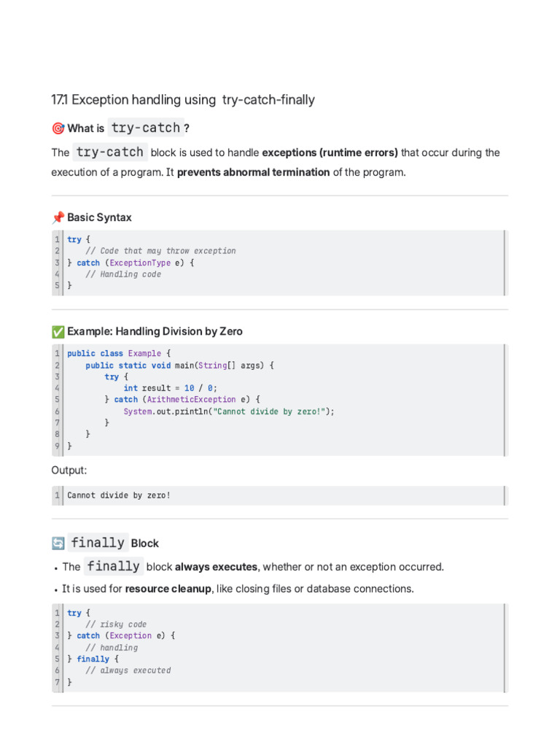Screen dimensions: 560x747
Task: Click the 'public class Example {' code line
Action: click(x=119, y=354)
